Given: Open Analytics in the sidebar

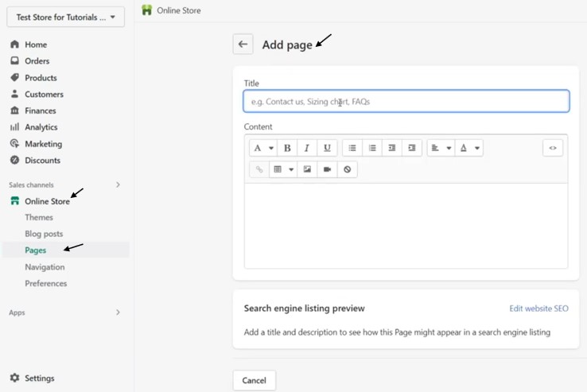Looking at the screenshot, I should point(41,127).
